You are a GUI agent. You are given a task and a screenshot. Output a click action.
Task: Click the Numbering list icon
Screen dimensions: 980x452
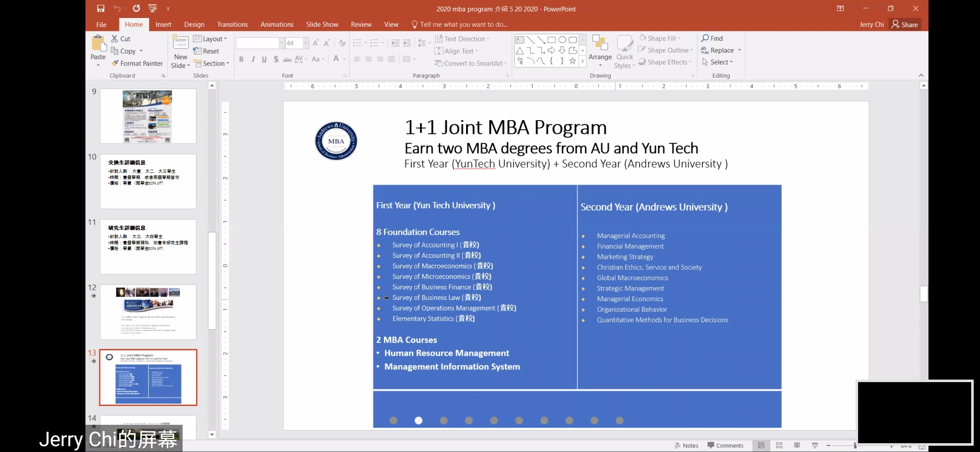click(374, 43)
